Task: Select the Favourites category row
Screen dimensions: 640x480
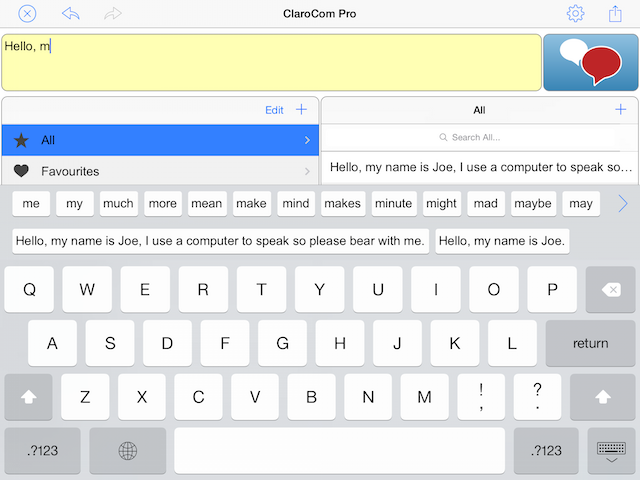Action: (160, 171)
